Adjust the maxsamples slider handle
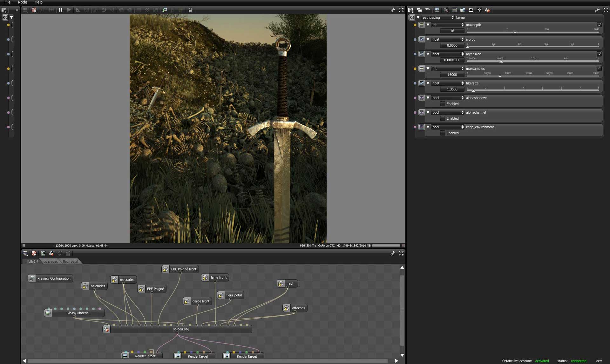This screenshot has width=610, height=364. pyautogui.click(x=500, y=76)
